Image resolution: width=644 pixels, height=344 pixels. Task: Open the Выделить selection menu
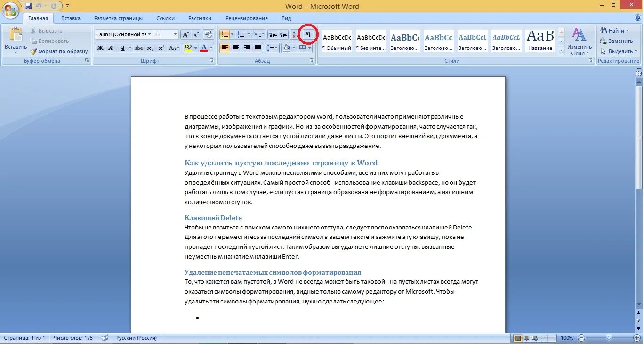(x=619, y=51)
